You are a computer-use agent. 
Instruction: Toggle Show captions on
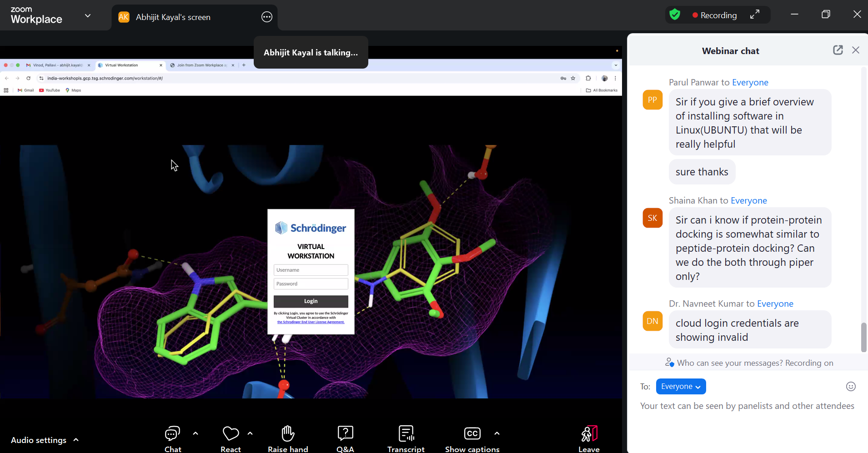[472, 434]
